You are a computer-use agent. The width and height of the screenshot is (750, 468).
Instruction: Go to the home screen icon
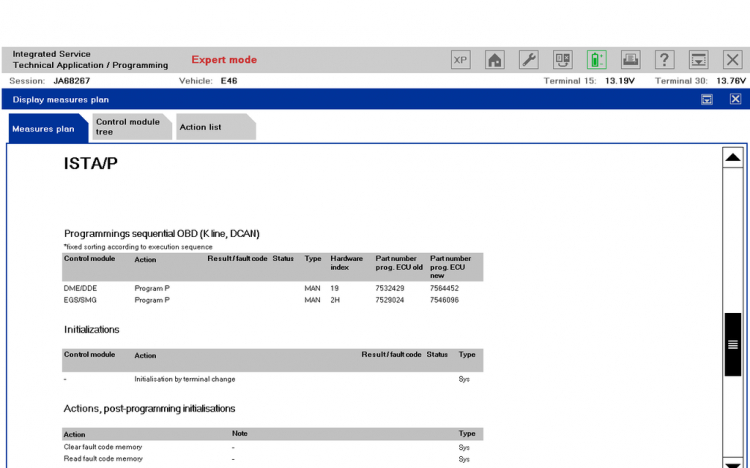click(x=495, y=60)
